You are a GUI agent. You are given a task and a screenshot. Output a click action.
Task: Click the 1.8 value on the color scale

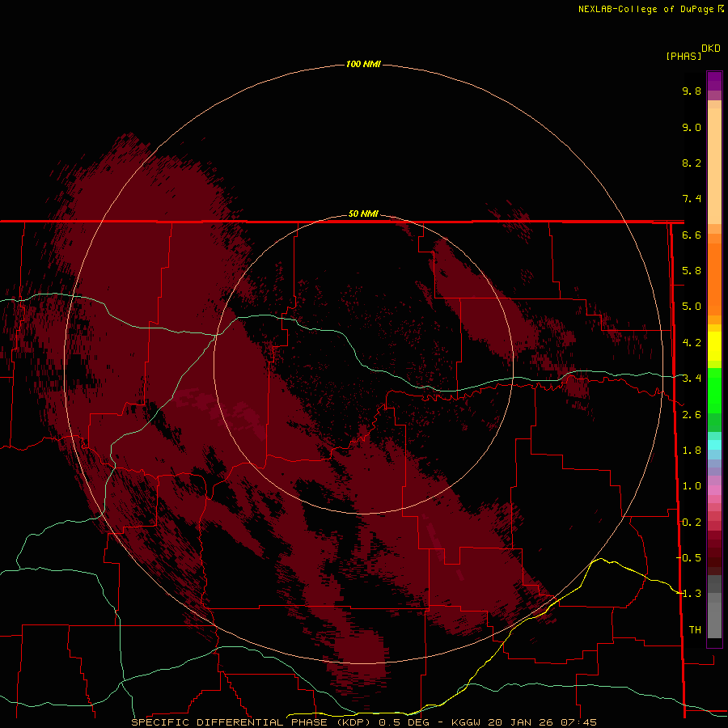point(692,451)
